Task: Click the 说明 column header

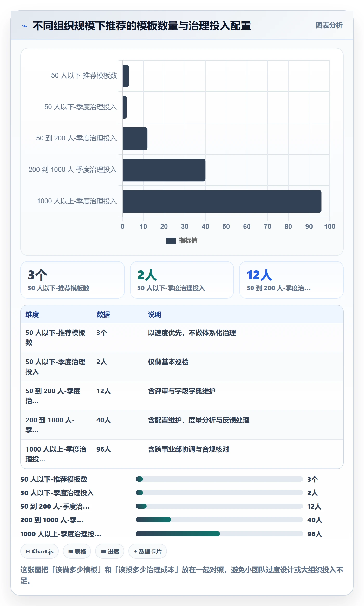Action: pyautogui.click(x=155, y=314)
